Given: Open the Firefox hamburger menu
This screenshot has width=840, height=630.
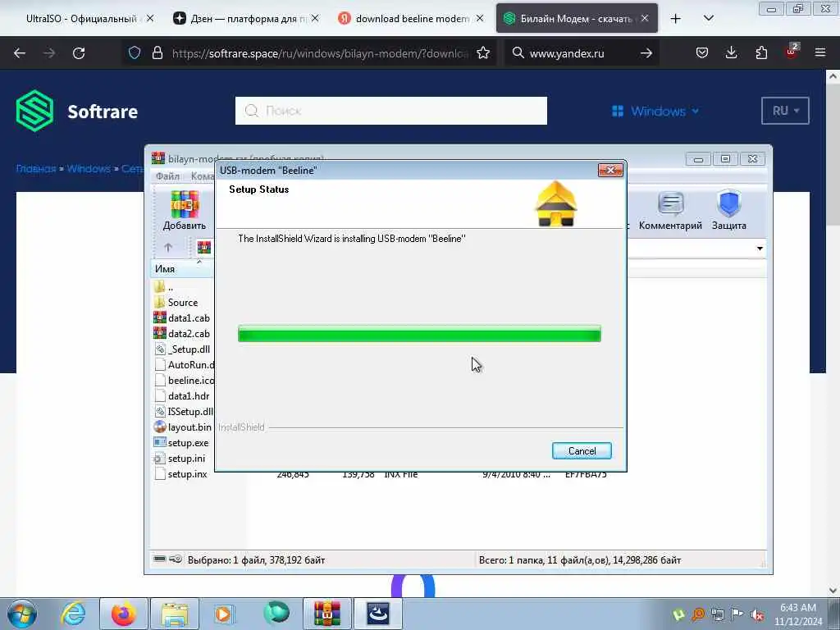Looking at the screenshot, I should 820,52.
